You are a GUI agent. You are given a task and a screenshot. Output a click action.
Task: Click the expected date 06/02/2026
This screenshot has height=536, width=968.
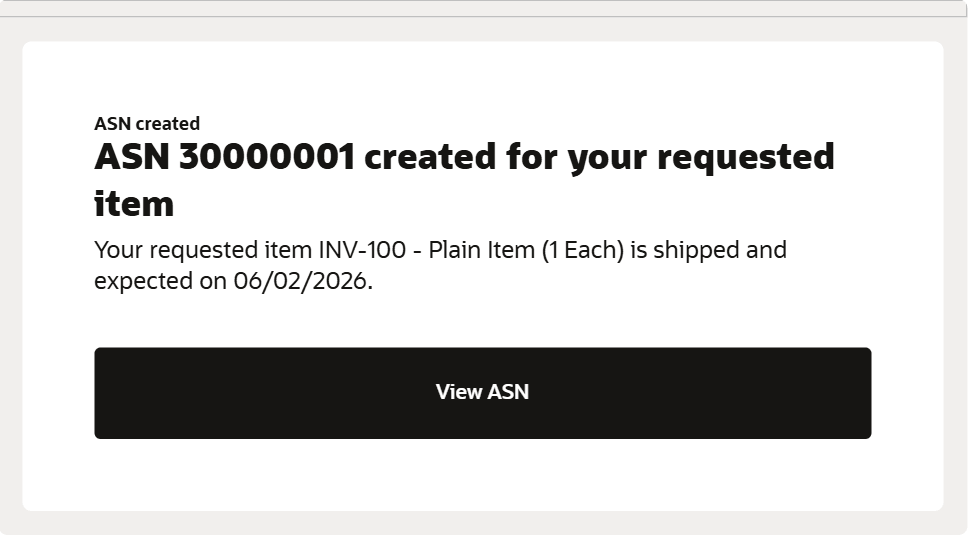[302, 282]
